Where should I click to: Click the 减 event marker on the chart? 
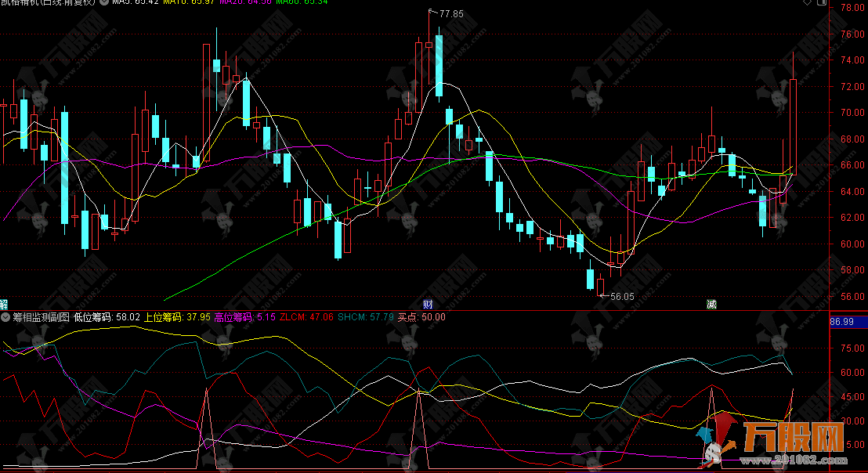[711, 304]
